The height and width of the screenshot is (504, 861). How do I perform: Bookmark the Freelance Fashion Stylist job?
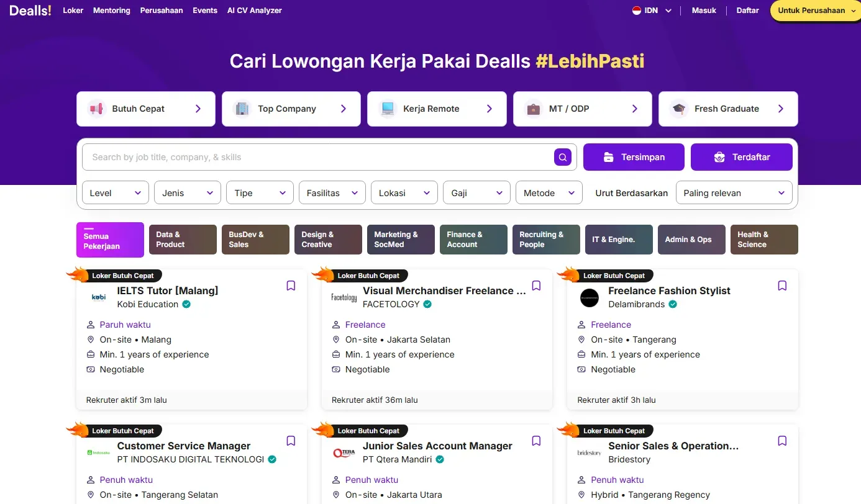pos(782,286)
